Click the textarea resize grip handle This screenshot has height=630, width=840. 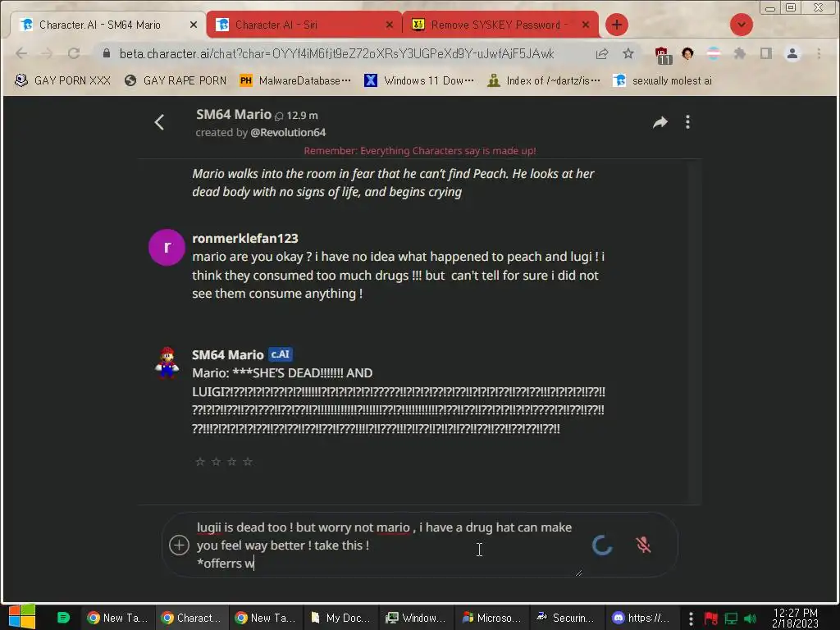pos(578,573)
